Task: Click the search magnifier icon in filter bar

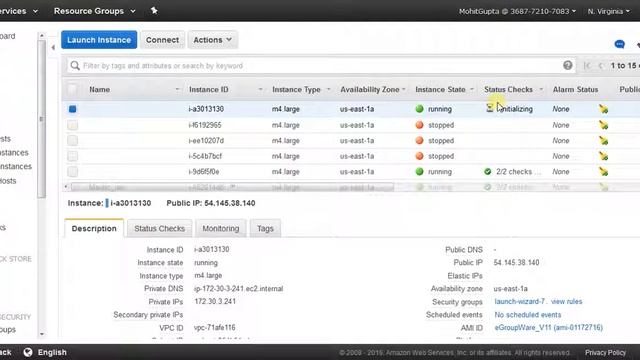Action: (x=75, y=65)
